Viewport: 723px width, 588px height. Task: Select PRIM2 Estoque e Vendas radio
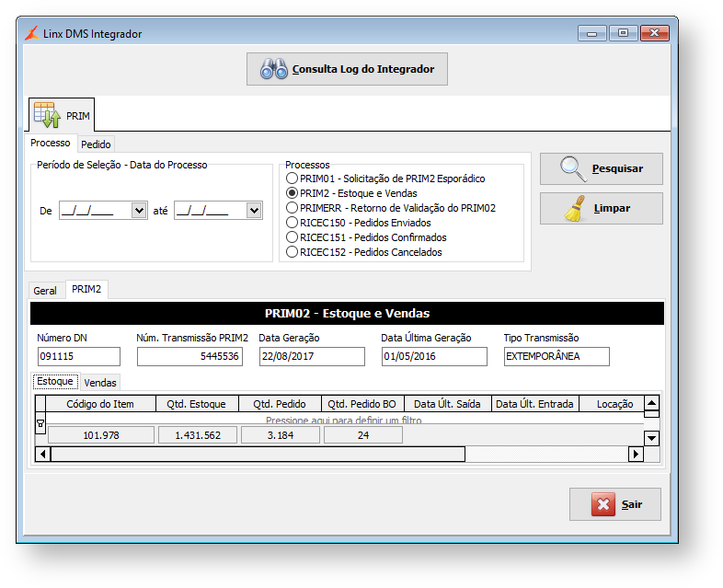click(x=292, y=193)
